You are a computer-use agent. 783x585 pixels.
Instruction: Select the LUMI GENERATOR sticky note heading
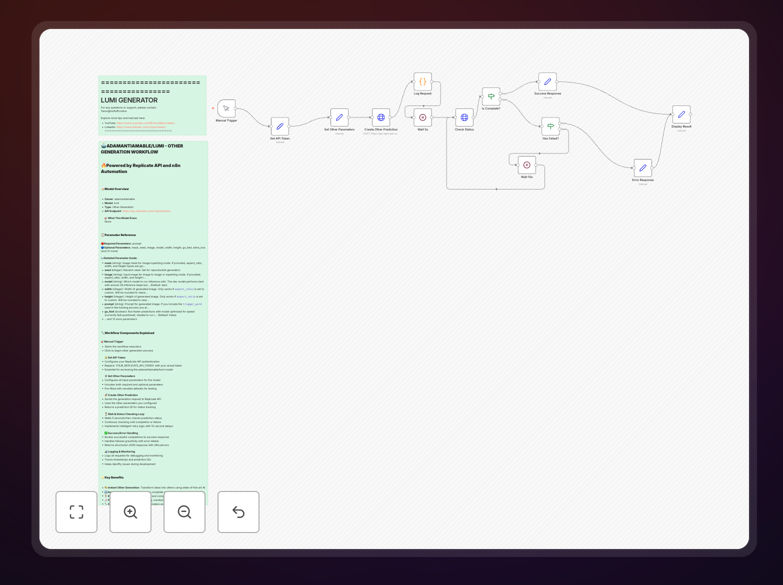(129, 100)
